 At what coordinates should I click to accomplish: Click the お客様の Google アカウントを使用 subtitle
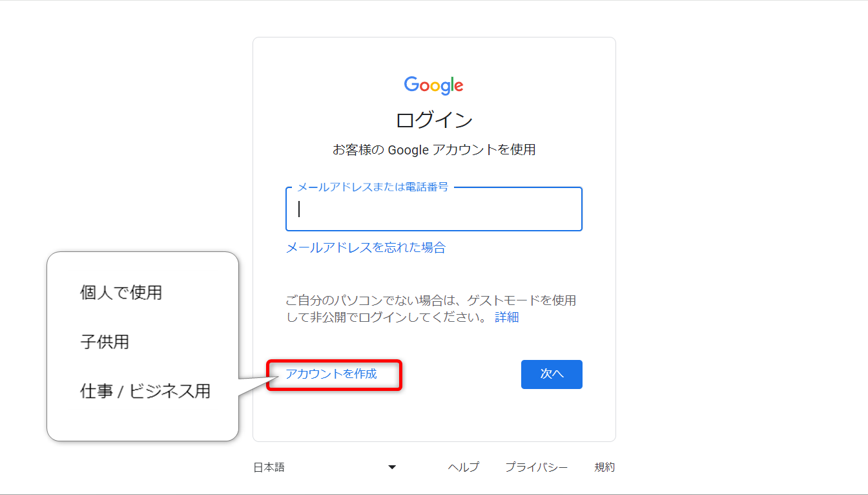433,150
